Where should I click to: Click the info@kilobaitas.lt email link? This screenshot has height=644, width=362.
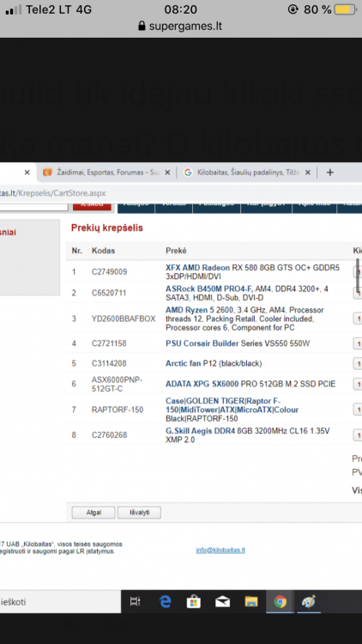(x=220, y=550)
